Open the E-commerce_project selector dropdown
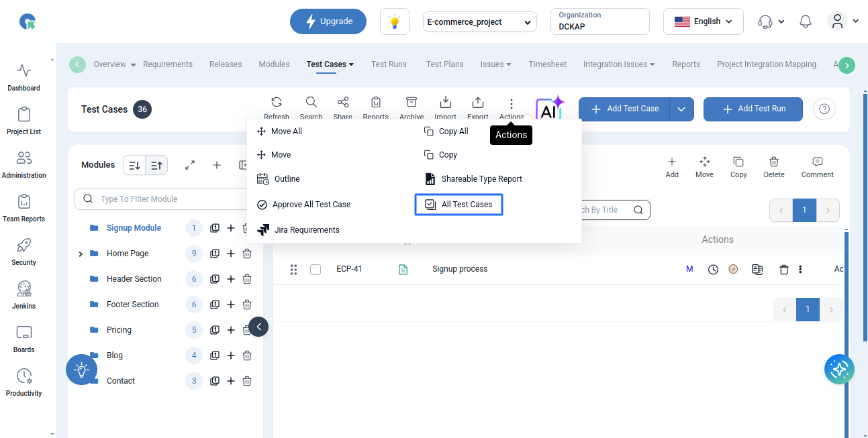 pyautogui.click(x=480, y=21)
